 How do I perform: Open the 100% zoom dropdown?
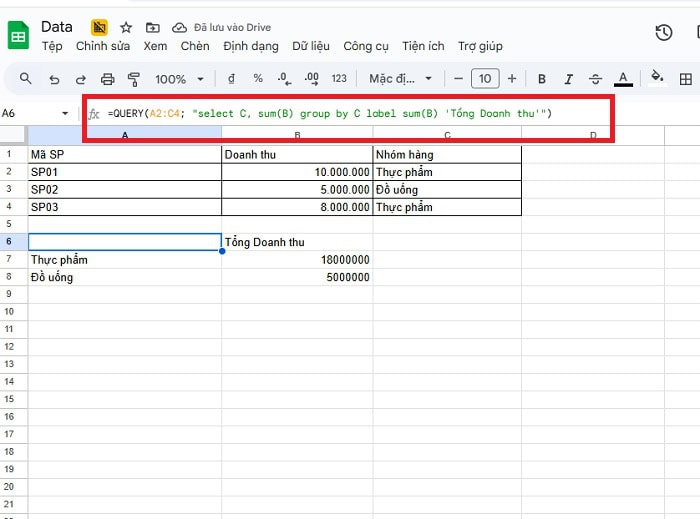[x=180, y=78]
